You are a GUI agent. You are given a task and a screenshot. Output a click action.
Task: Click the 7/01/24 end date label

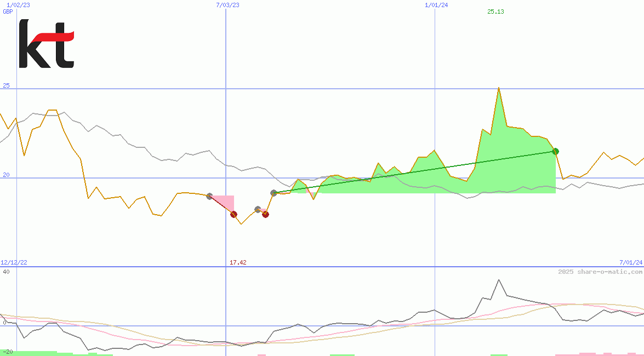coord(631,262)
